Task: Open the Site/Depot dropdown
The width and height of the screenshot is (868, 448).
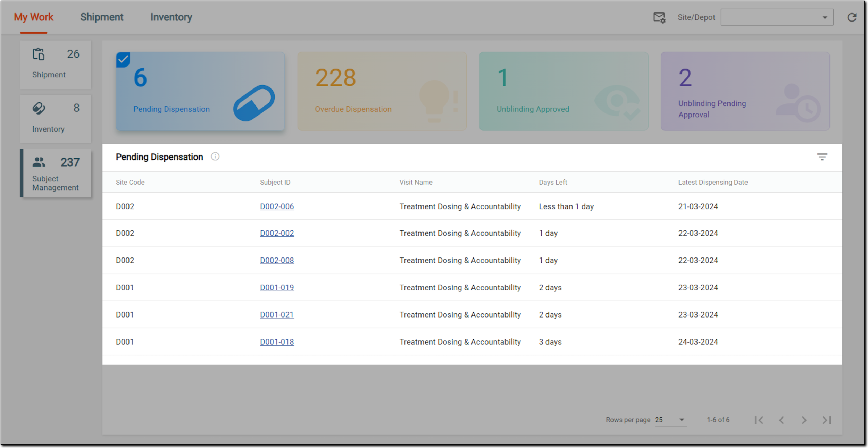Action: (x=777, y=17)
